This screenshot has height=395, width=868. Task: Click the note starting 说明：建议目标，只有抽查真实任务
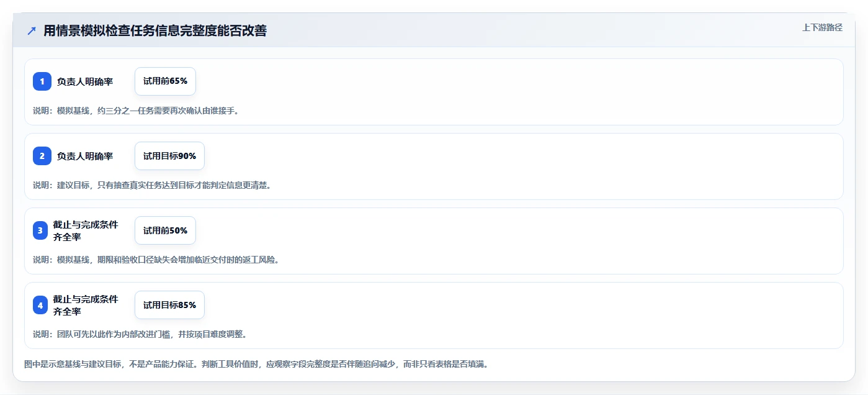[152, 185]
